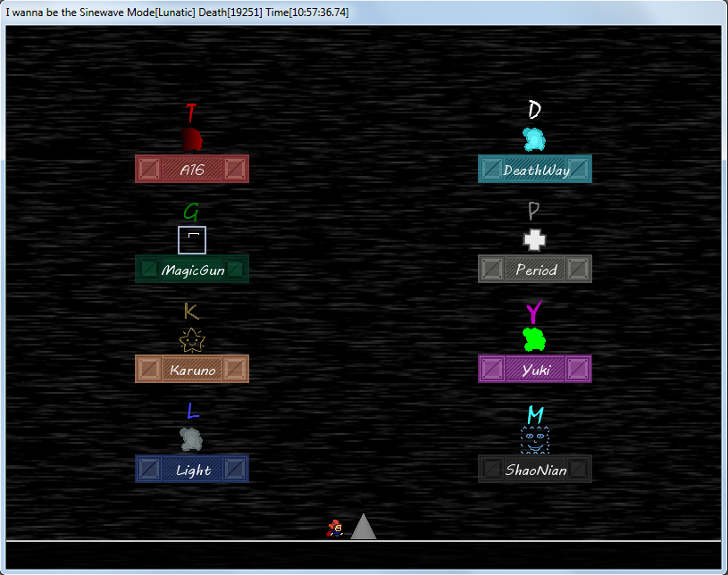This screenshot has height=575, width=728.
Task: Click the smiling star icon above Karuno
Action: [x=192, y=340]
